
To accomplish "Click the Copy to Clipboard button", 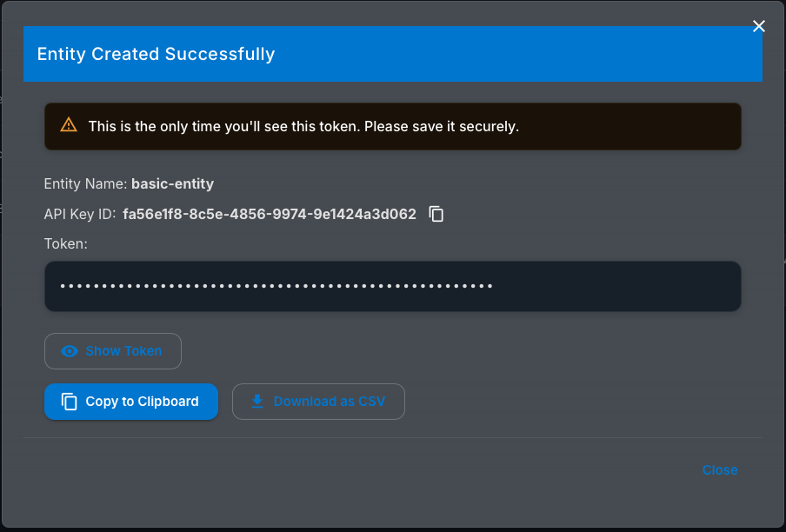I will (x=130, y=401).
